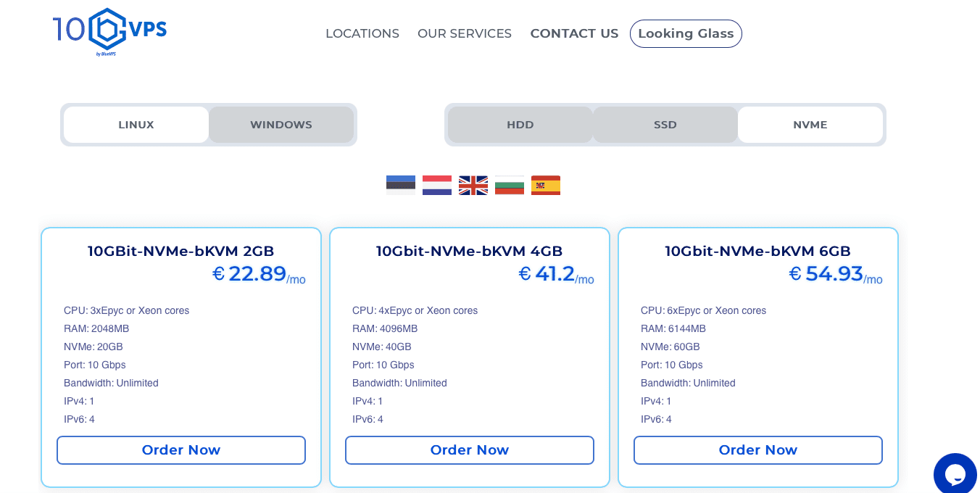Order the 10GBit-NVMe-bKVM 2GB plan
This screenshot has width=980, height=493.
pos(181,450)
